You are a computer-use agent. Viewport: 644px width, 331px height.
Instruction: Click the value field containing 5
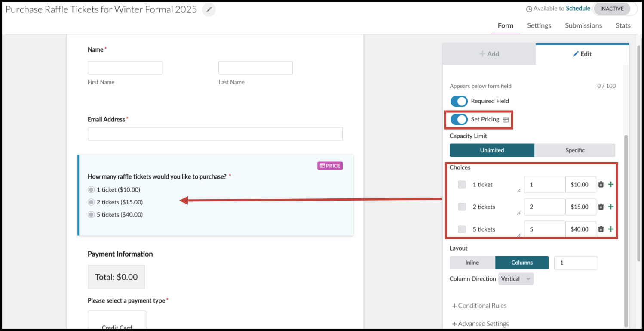(x=545, y=229)
